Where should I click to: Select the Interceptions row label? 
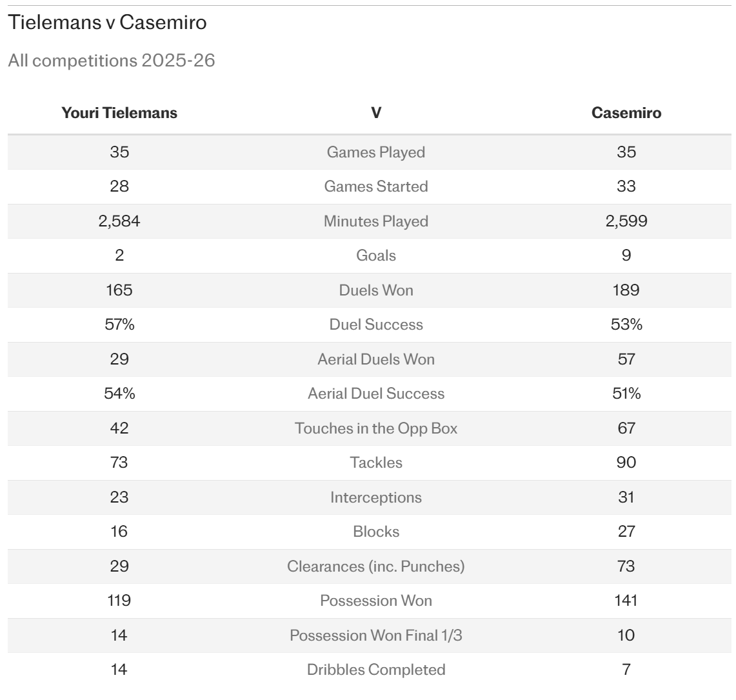tap(376, 497)
